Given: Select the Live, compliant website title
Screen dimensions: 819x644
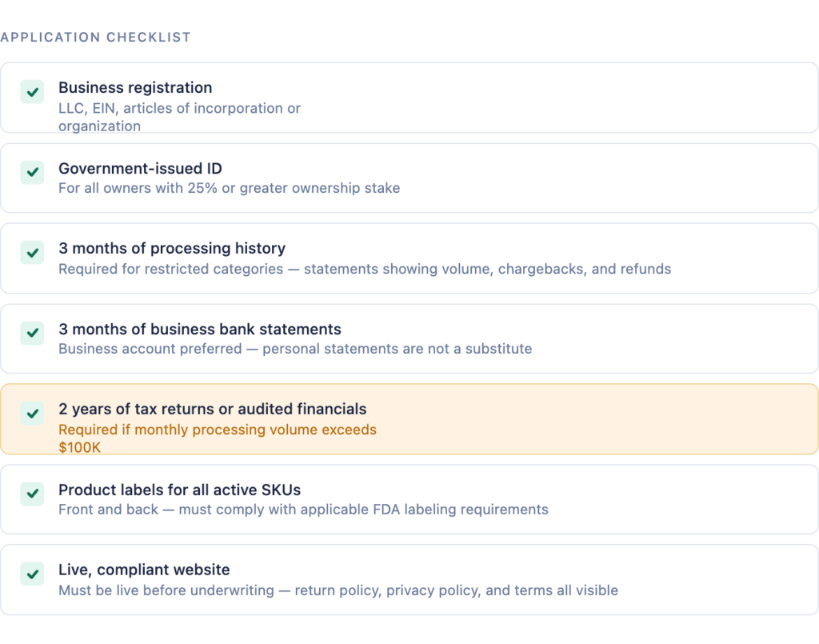Looking at the screenshot, I should [144, 570].
